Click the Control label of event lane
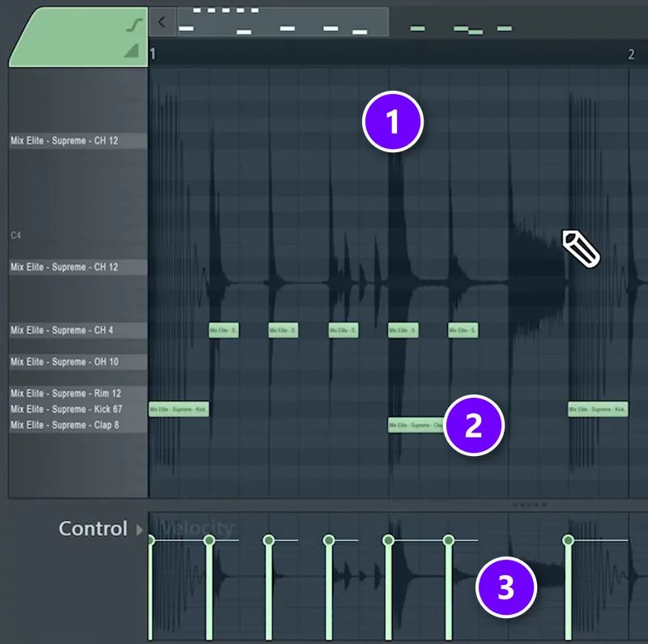 93,529
